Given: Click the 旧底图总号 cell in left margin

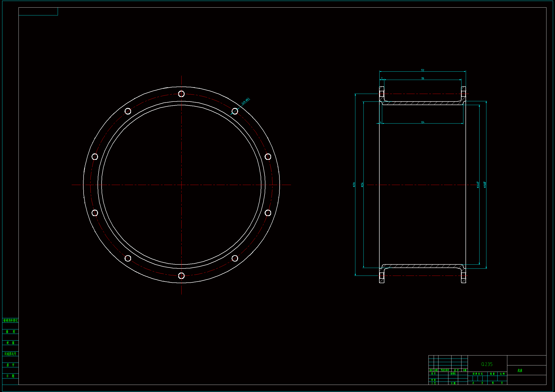Looking at the screenshot, I should point(10,354).
